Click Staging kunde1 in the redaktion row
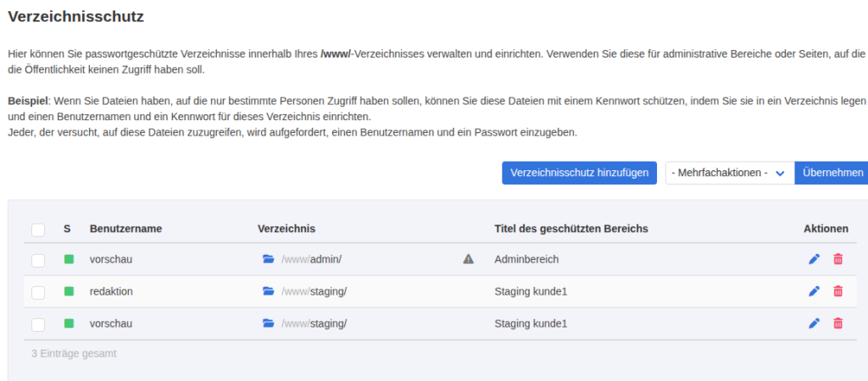Viewport: 868px width, 381px height. [531, 291]
